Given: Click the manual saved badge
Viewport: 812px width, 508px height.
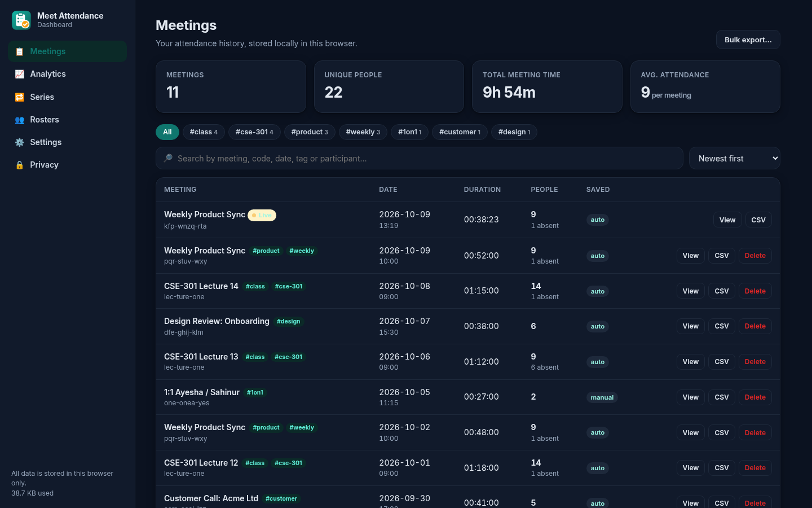Looking at the screenshot, I should [602, 397].
